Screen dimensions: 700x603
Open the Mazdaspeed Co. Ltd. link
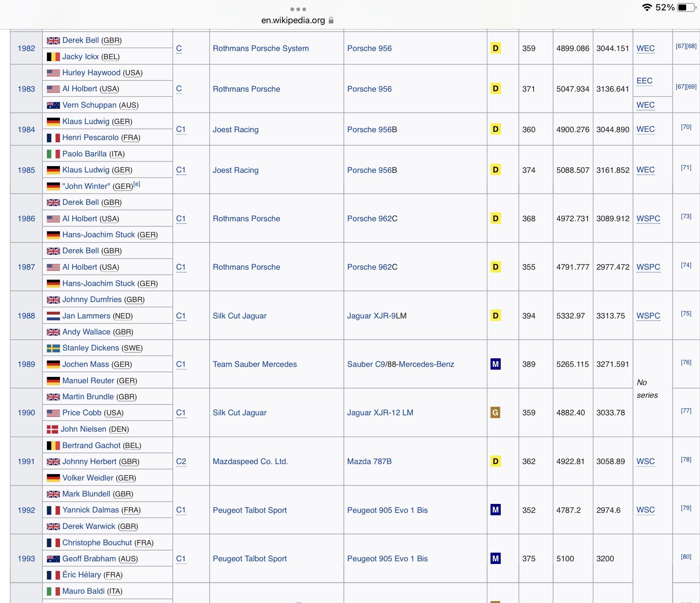(x=250, y=461)
